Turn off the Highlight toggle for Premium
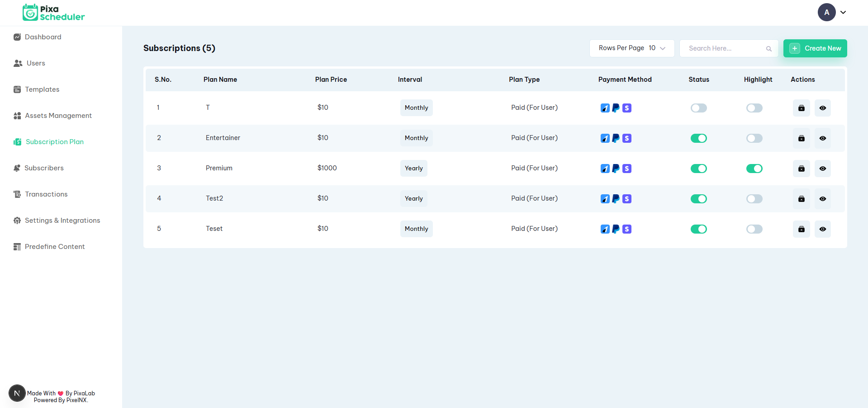The width and height of the screenshot is (868, 408). [754, 169]
